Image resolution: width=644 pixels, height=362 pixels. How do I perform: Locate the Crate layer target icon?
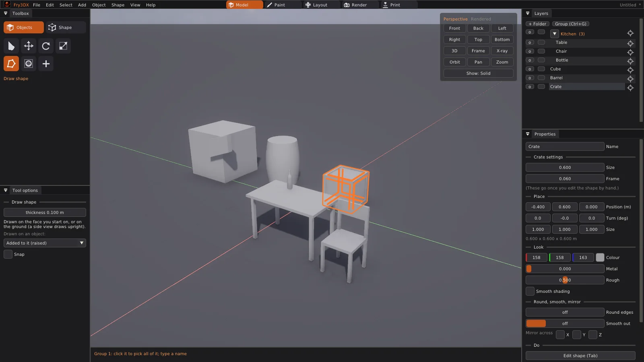(630, 87)
